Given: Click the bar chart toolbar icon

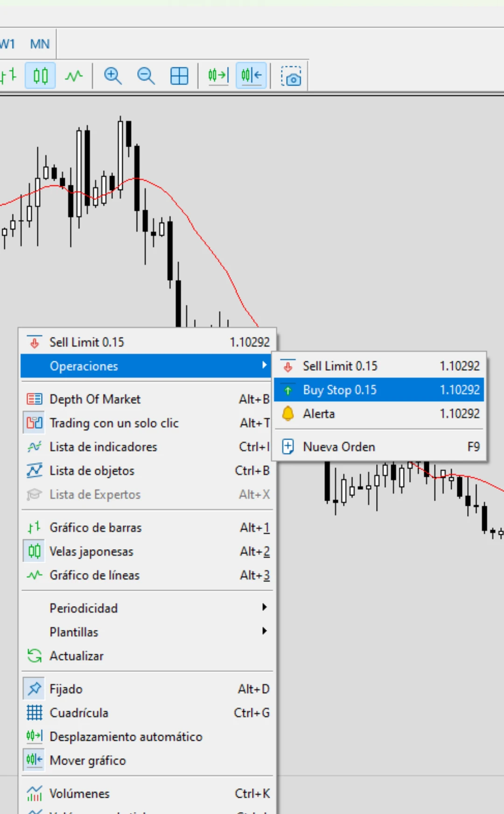Looking at the screenshot, I should click(8, 76).
